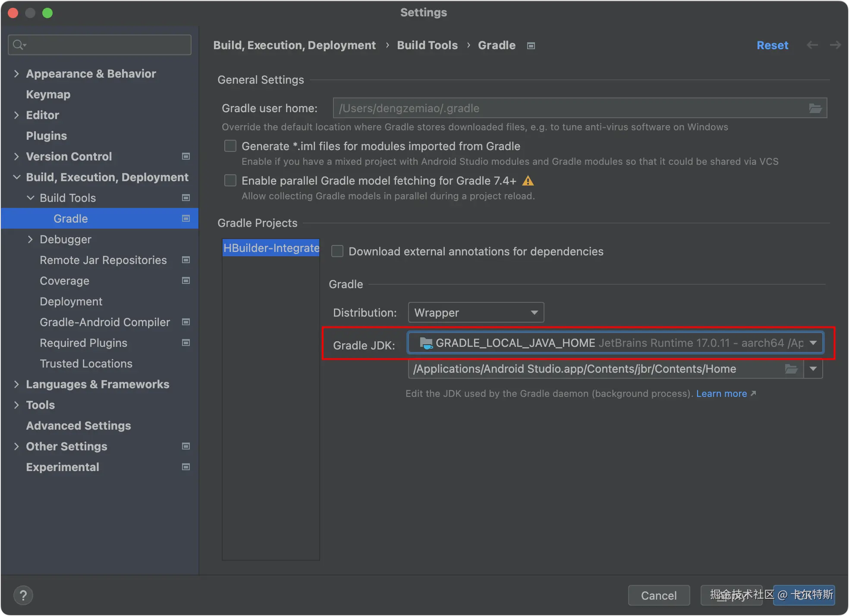This screenshot has height=616, width=849.
Task: Select the Deployment settings page
Action: 71,302
